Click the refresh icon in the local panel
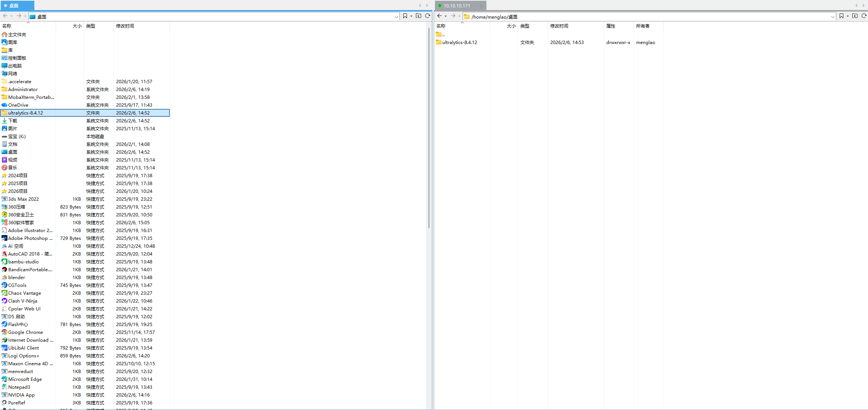 pyautogui.click(x=428, y=16)
